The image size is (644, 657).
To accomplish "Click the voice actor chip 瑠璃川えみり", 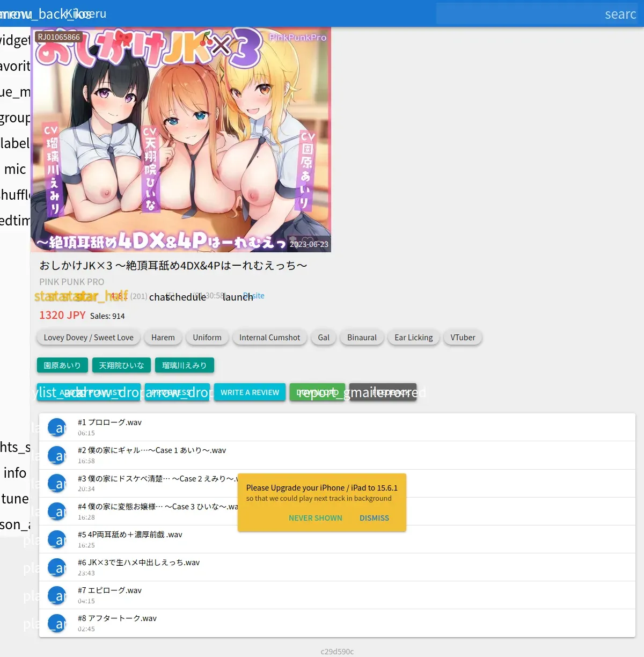I will click(185, 366).
